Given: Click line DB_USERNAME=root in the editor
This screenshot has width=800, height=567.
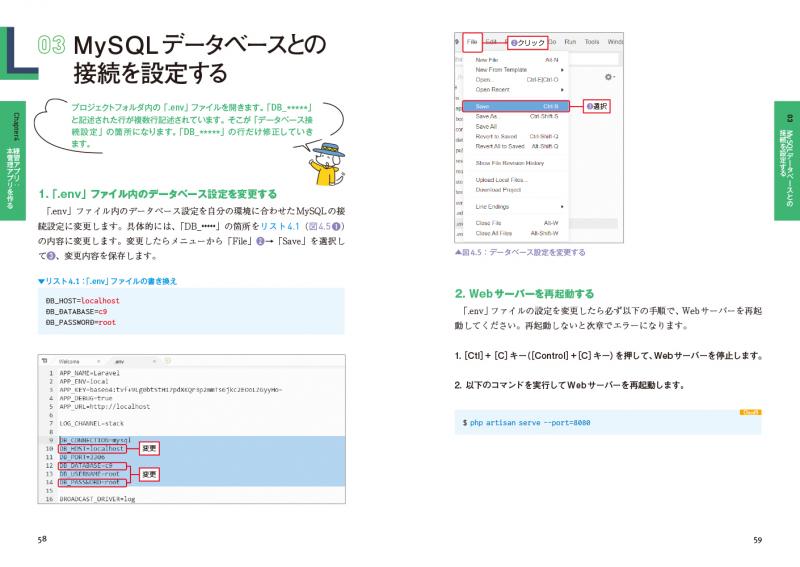Looking at the screenshot, I should [x=89, y=474].
